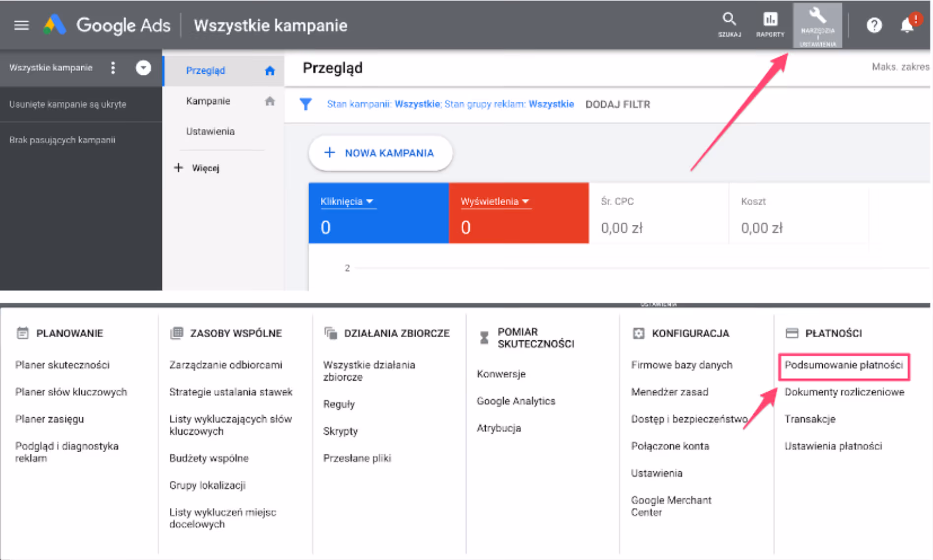The height and width of the screenshot is (560, 933).
Task: Open Google Analytics under POMIAR SKUTECZNOŚCI
Action: tap(516, 401)
